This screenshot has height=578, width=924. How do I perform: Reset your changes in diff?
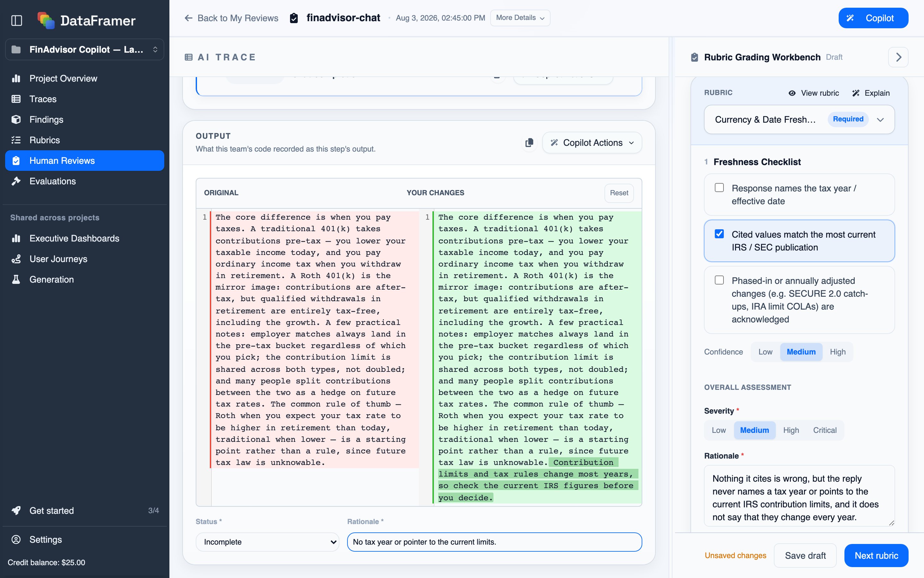619,193
